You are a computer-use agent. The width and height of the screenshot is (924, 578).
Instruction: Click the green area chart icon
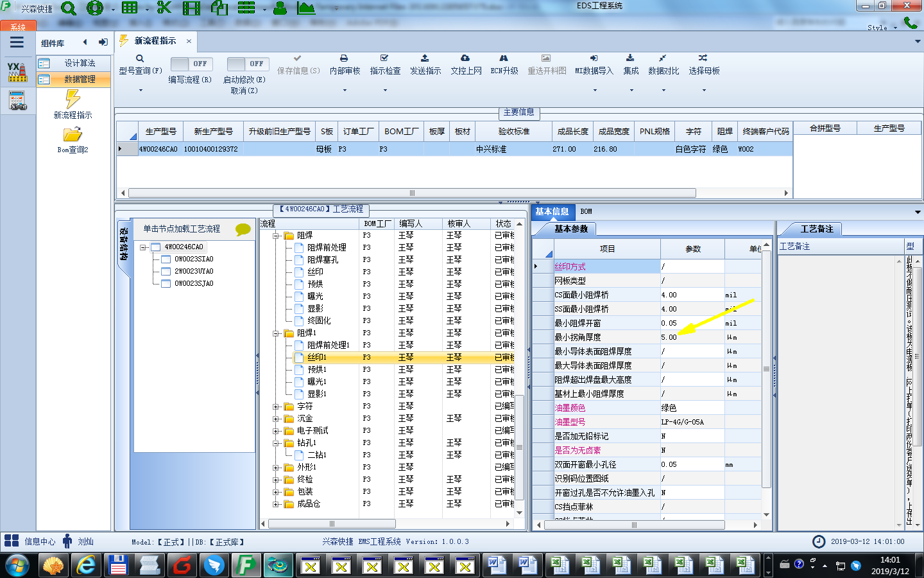(306, 8)
